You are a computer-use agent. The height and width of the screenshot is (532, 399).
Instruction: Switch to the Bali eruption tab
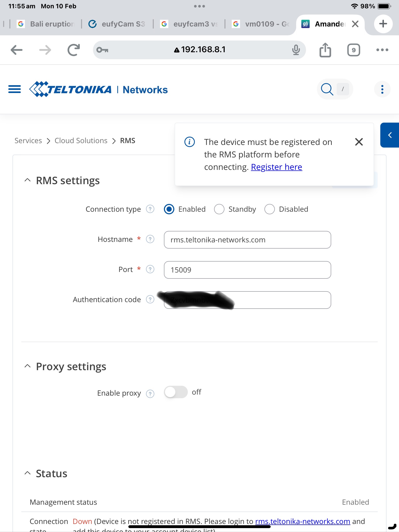[46, 24]
